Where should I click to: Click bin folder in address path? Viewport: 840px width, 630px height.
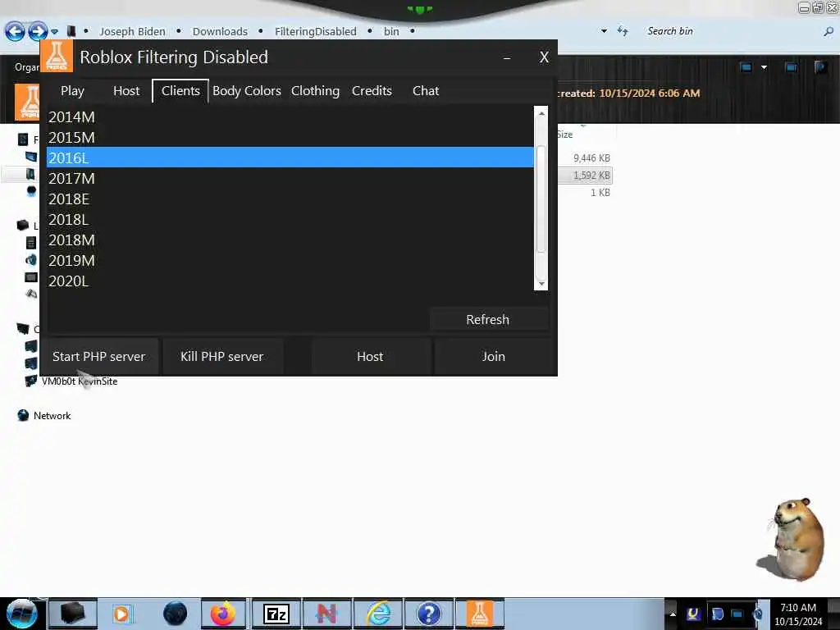(391, 32)
